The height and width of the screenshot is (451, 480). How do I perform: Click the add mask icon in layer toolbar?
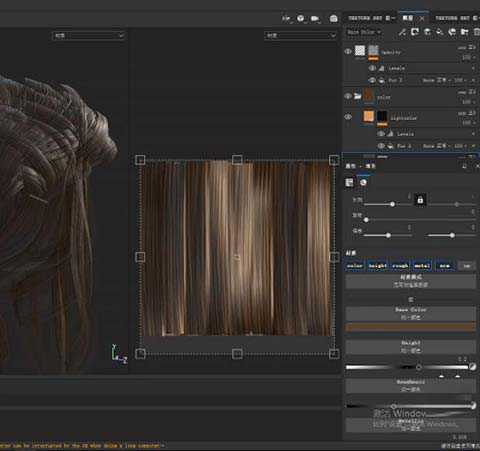click(415, 32)
